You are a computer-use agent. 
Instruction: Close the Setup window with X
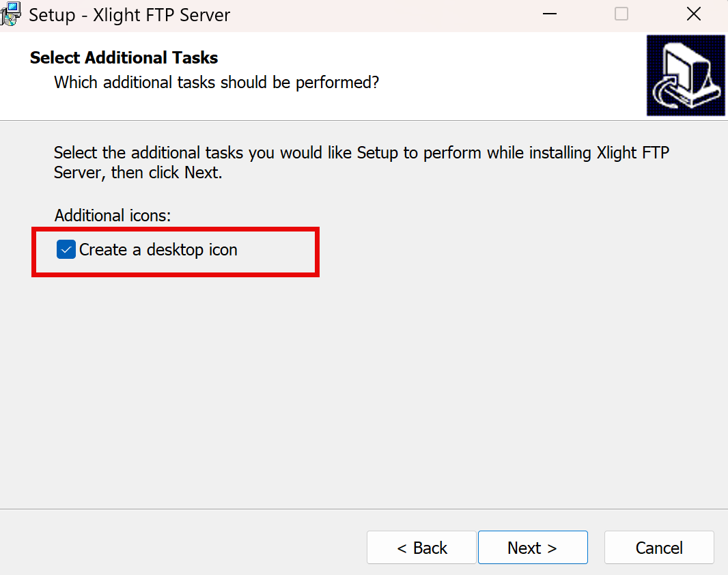click(693, 14)
